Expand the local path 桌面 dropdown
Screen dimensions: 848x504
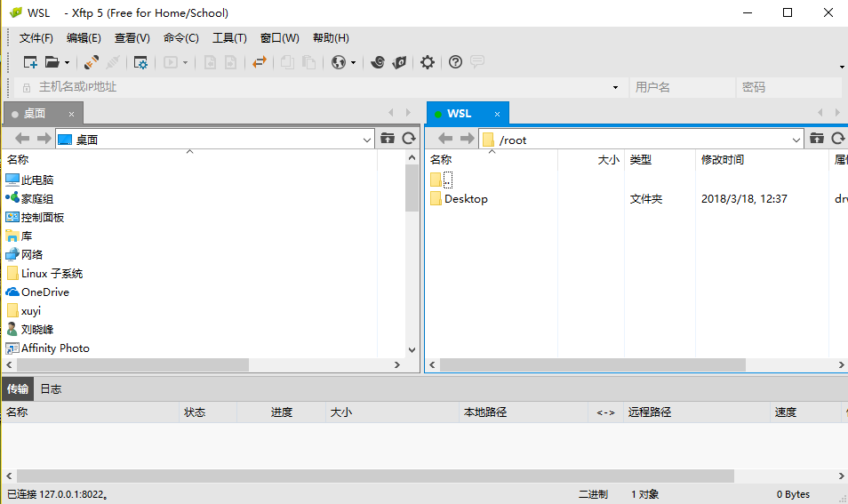367,140
